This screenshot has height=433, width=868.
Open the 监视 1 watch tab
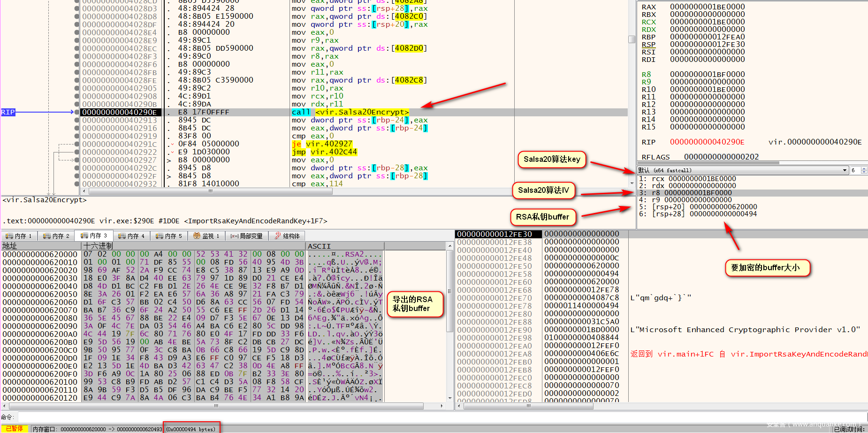coord(207,236)
